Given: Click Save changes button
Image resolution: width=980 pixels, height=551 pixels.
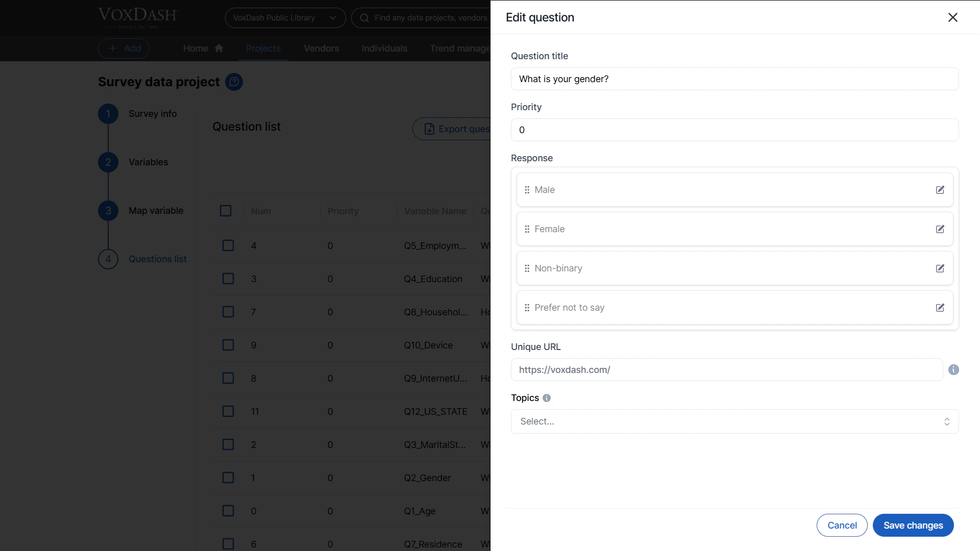Looking at the screenshot, I should click(x=913, y=525).
